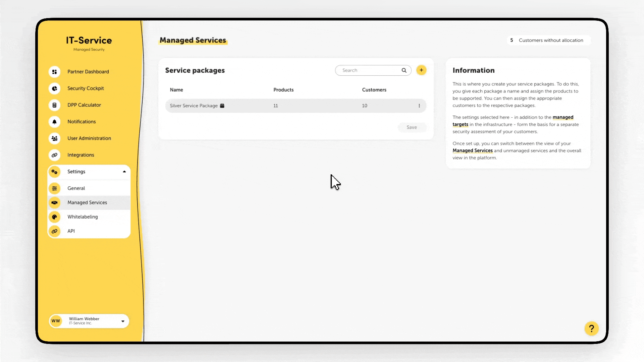The width and height of the screenshot is (644, 362).
Task: Select the API submenu item
Action: pos(71,231)
